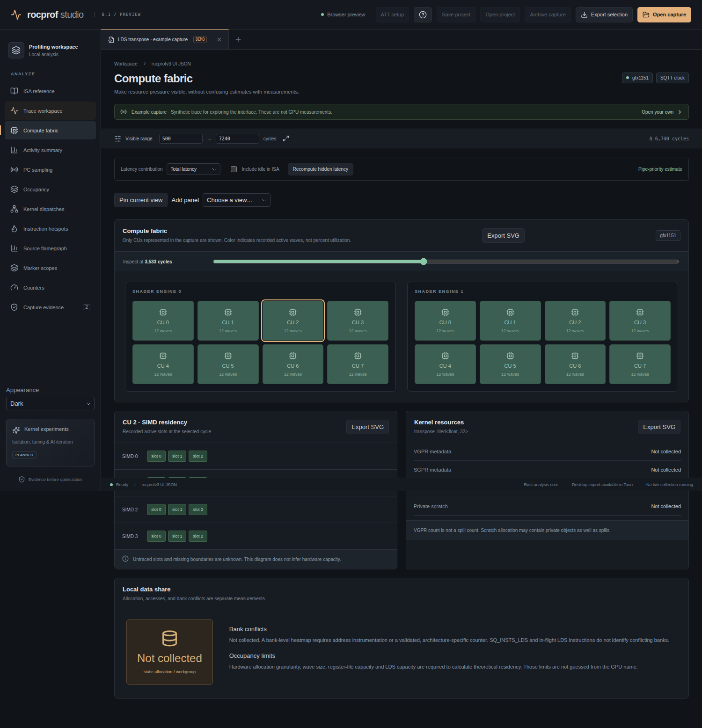Screen dimensions: 702x728
Task: Toggle the Include idle in ISA checkbox
Action: pyautogui.click(x=234, y=169)
